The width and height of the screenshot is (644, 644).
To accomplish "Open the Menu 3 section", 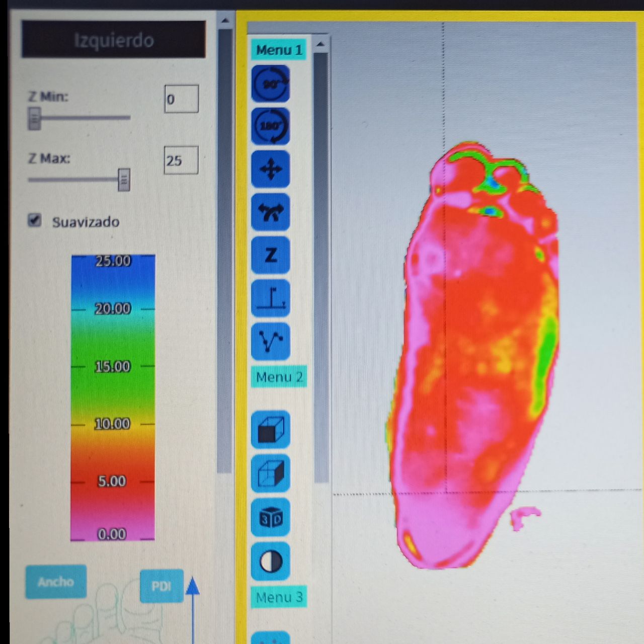I will click(x=279, y=597).
